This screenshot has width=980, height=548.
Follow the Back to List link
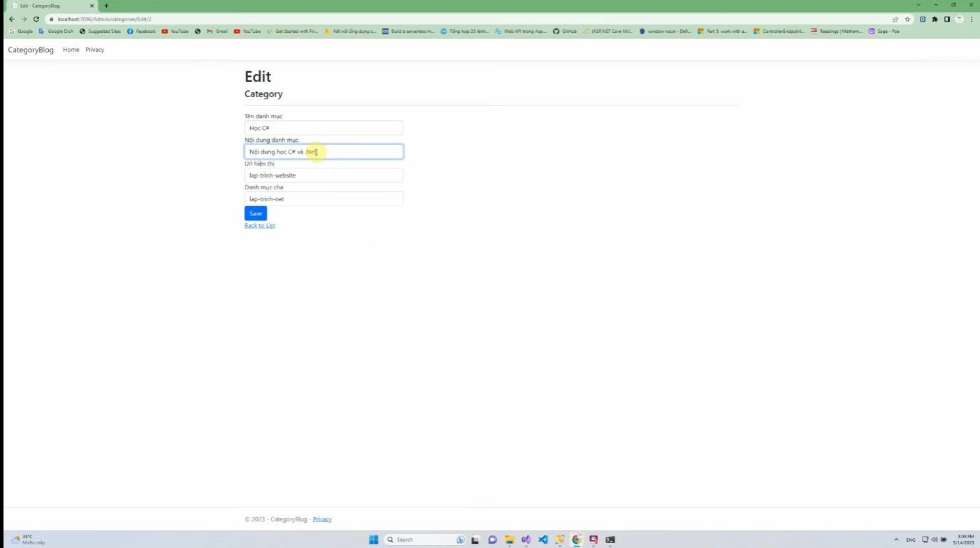pos(259,226)
